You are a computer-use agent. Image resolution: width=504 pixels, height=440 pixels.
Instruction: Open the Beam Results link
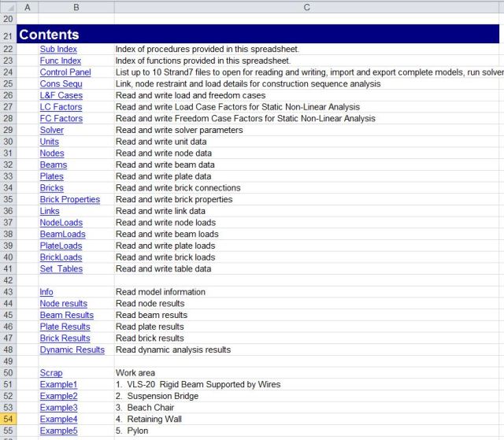click(x=66, y=315)
